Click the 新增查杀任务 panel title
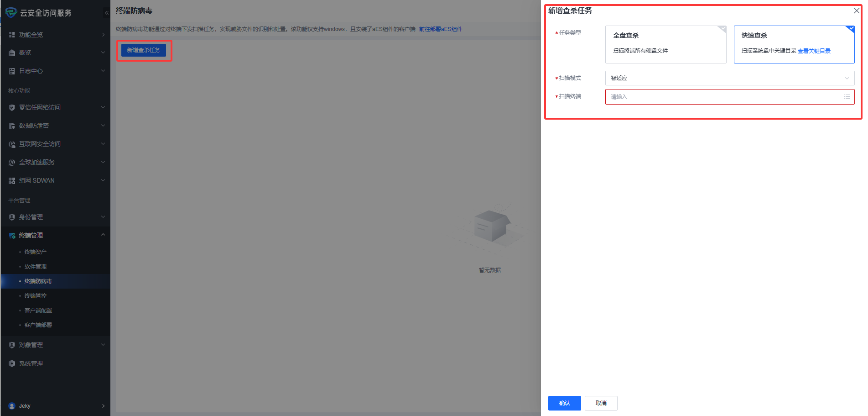This screenshot has width=868, height=416. (x=570, y=11)
